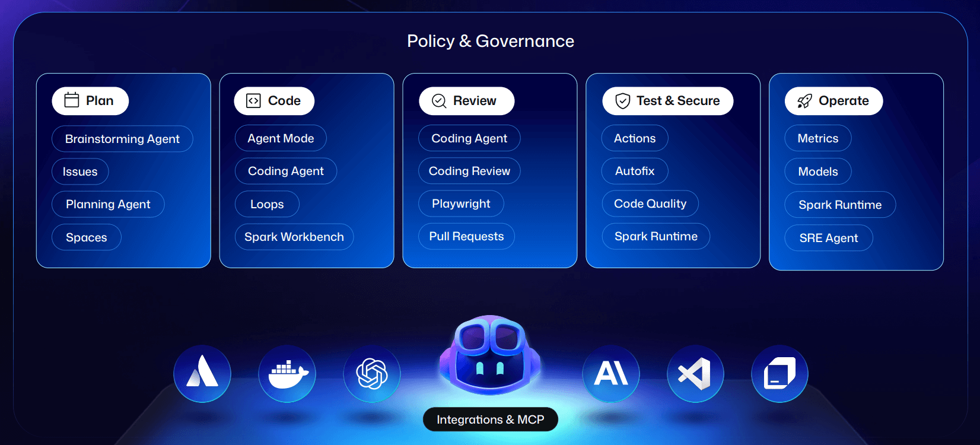Click the Anthropic logo icon

[x=611, y=374]
